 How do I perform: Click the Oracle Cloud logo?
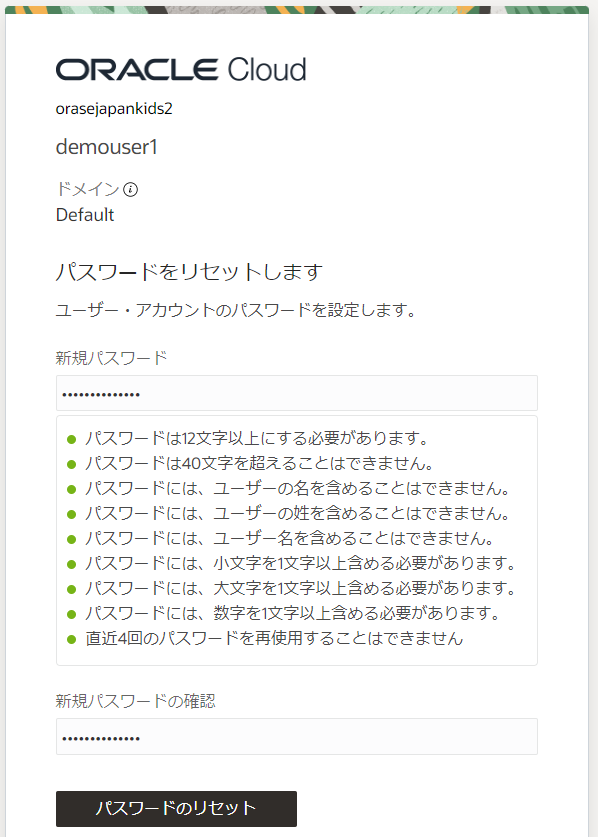click(181, 69)
